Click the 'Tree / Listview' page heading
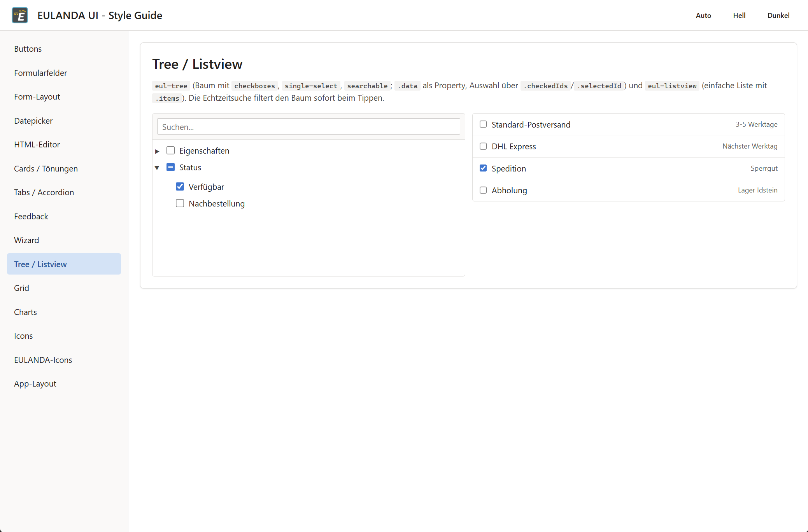 [197, 64]
